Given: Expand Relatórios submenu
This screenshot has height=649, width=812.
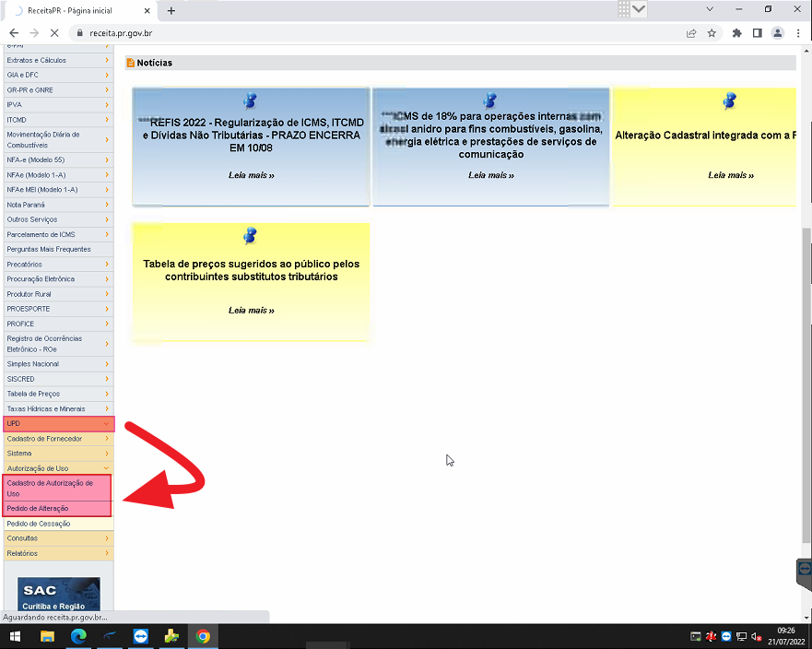Looking at the screenshot, I should click(58, 553).
